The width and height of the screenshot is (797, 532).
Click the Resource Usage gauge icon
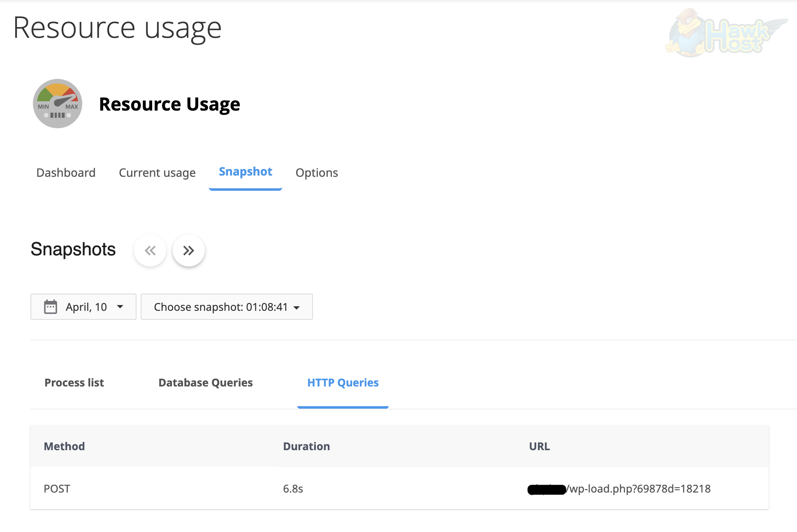57,104
